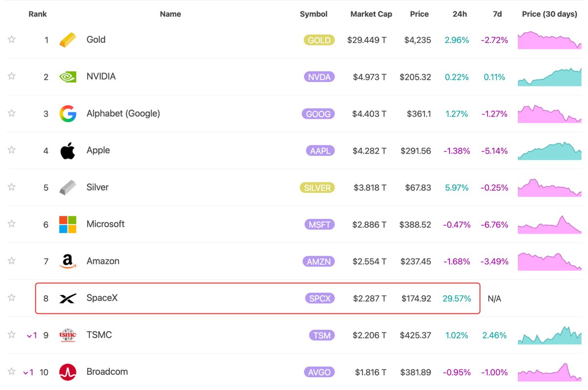The width and height of the screenshot is (588, 390).
Task: Open the Alphabet (Google) link
Action: pyautogui.click(x=123, y=113)
